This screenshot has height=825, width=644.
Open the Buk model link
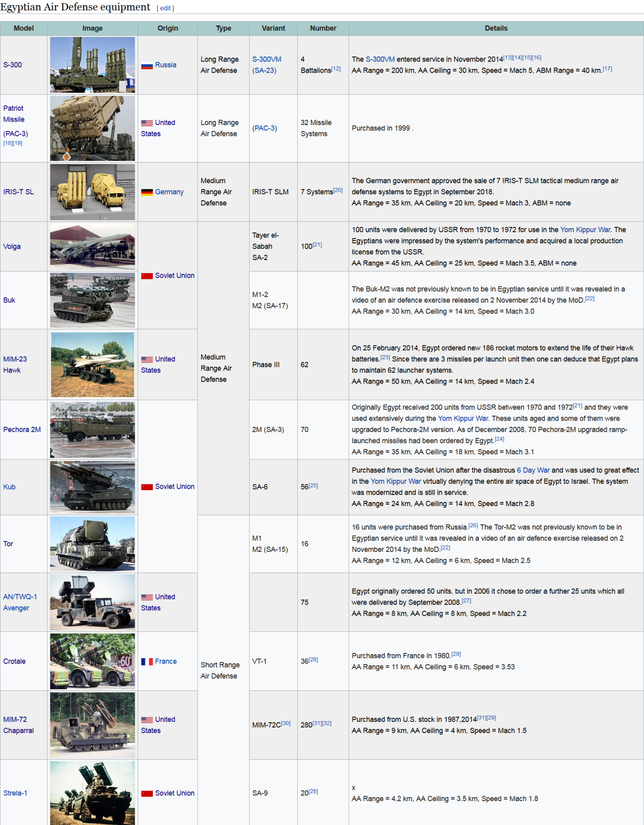pyautogui.click(x=9, y=300)
